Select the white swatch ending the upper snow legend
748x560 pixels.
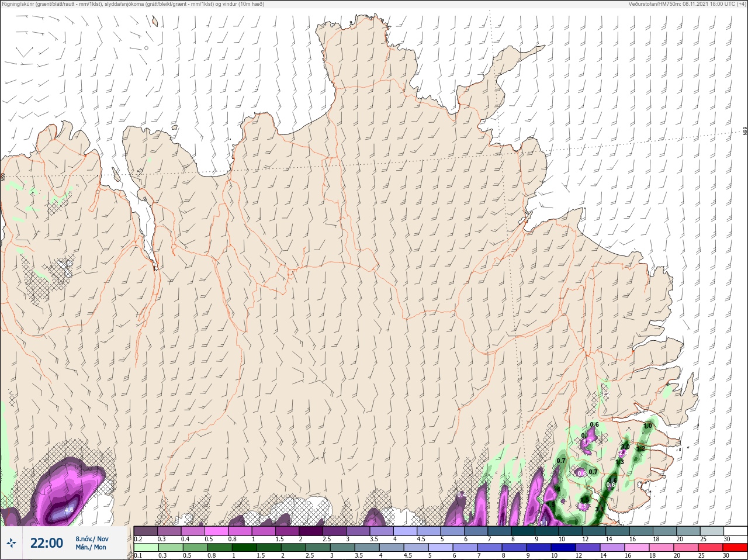pyautogui.click(x=736, y=531)
